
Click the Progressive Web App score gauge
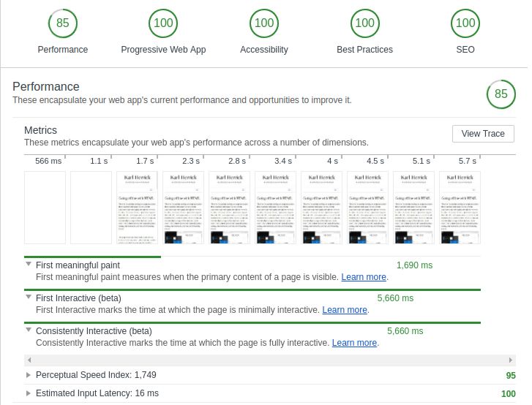pos(163,23)
